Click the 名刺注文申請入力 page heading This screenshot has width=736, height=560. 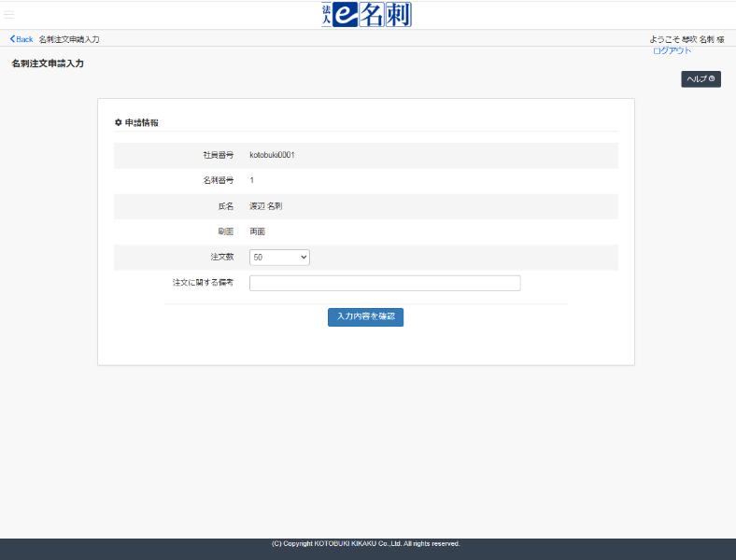[x=48, y=63]
